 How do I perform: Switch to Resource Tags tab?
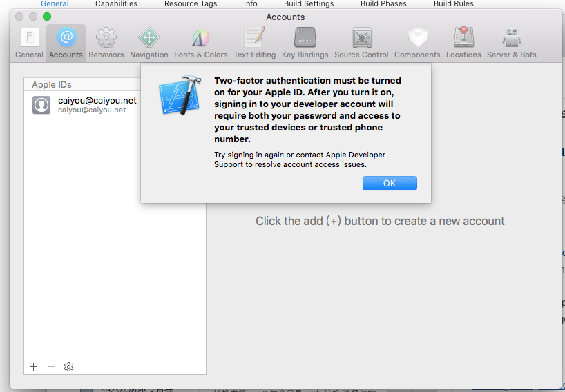(191, 4)
